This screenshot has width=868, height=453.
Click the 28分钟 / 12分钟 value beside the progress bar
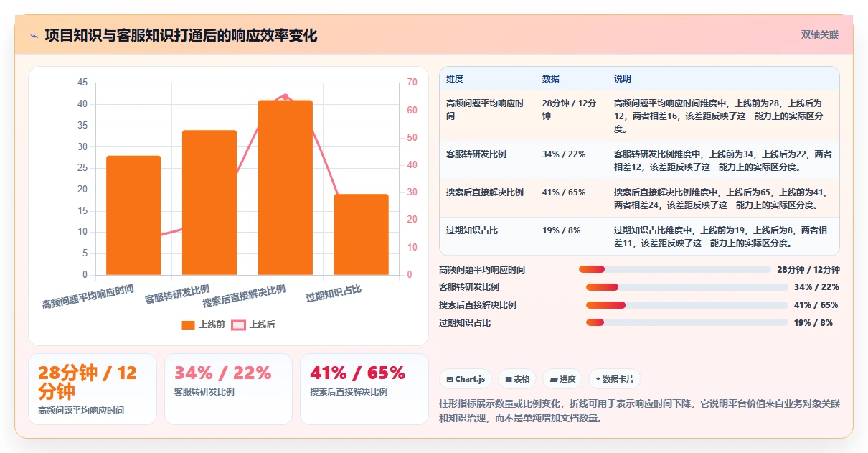click(808, 270)
